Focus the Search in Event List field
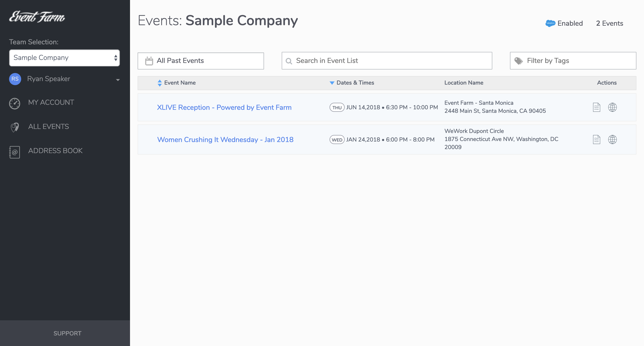 click(387, 61)
